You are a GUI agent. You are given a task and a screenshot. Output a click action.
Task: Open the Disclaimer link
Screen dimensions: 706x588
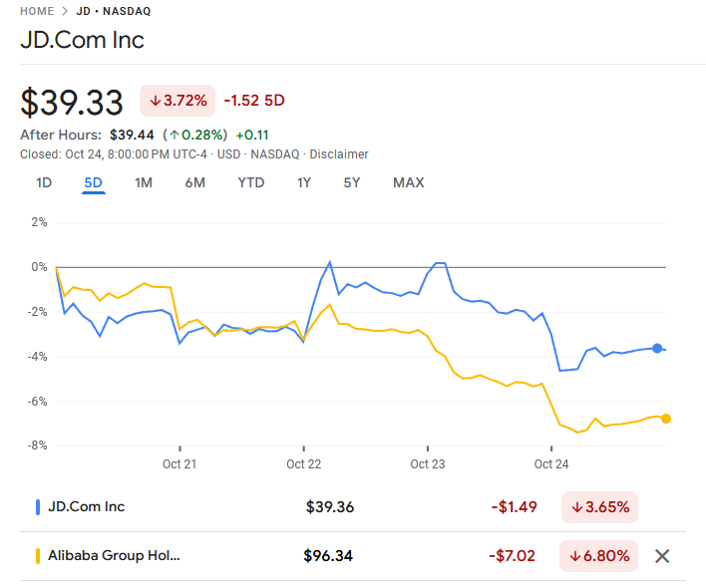[339, 154]
